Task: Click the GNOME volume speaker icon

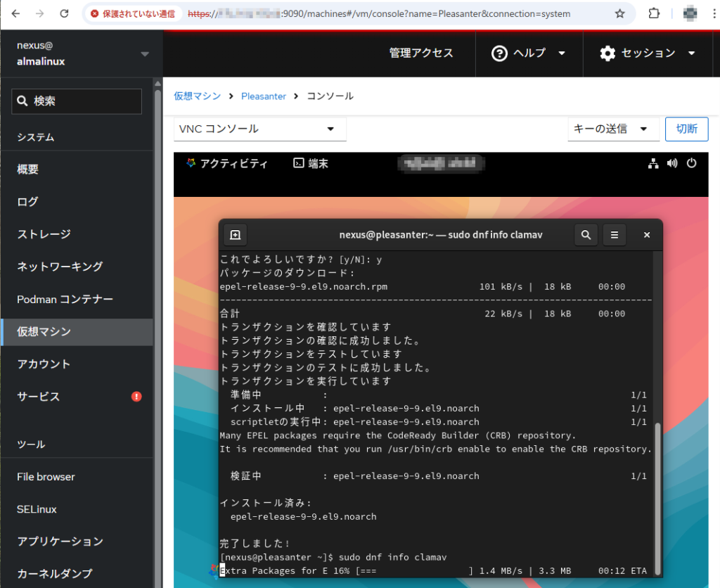Action: pos(672,163)
